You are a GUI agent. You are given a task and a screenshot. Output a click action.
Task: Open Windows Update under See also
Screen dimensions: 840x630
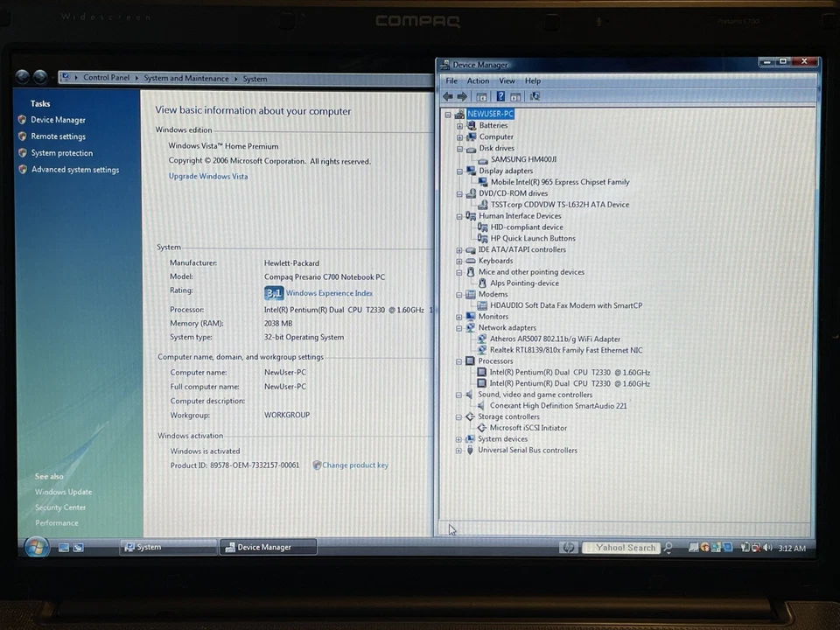coord(63,492)
